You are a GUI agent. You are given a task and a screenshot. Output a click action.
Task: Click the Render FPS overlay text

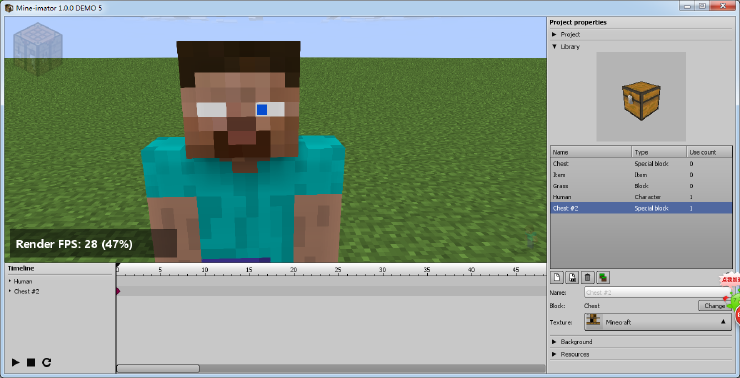tap(74, 244)
